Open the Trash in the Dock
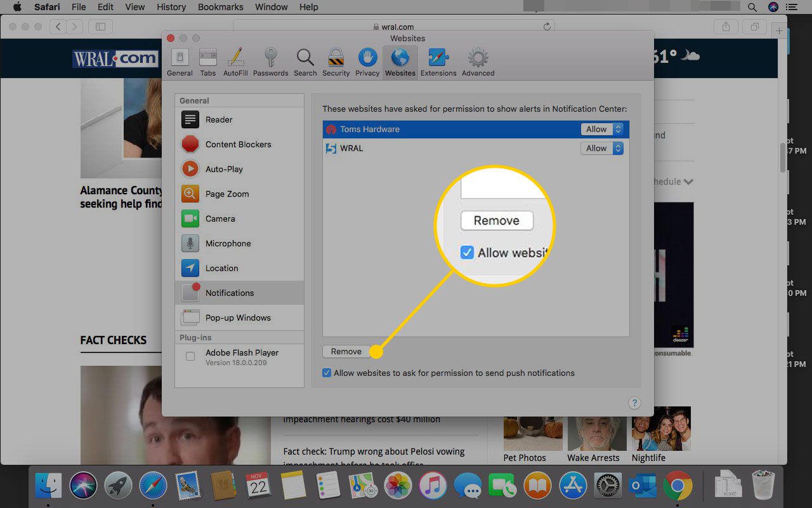Image resolution: width=812 pixels, height=508 pixels. pyautogui.click(x=763, y=486)
